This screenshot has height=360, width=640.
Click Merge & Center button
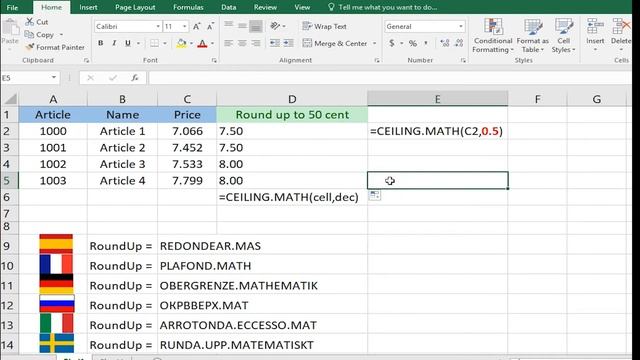pyautogui.click(x=335, y=43)
